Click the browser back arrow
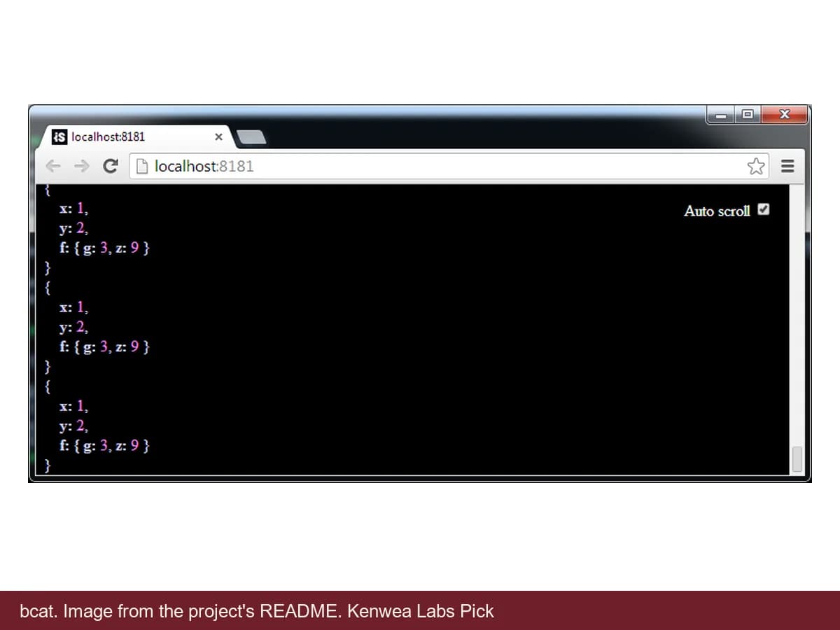This screenshot has height=630, width=840. 54,166
